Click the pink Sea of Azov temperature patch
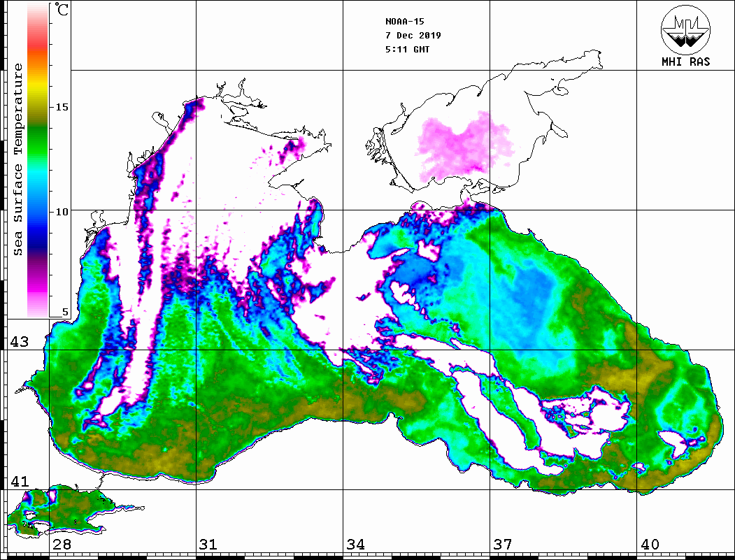Screen dimensions: 735x560 [x=464, y=146]
